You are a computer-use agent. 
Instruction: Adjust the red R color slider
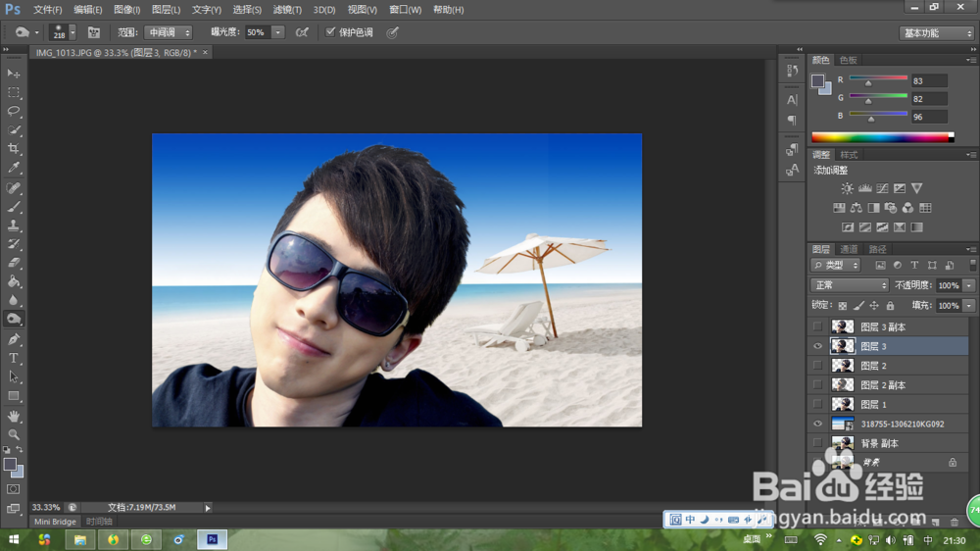(x=868, y=82)
